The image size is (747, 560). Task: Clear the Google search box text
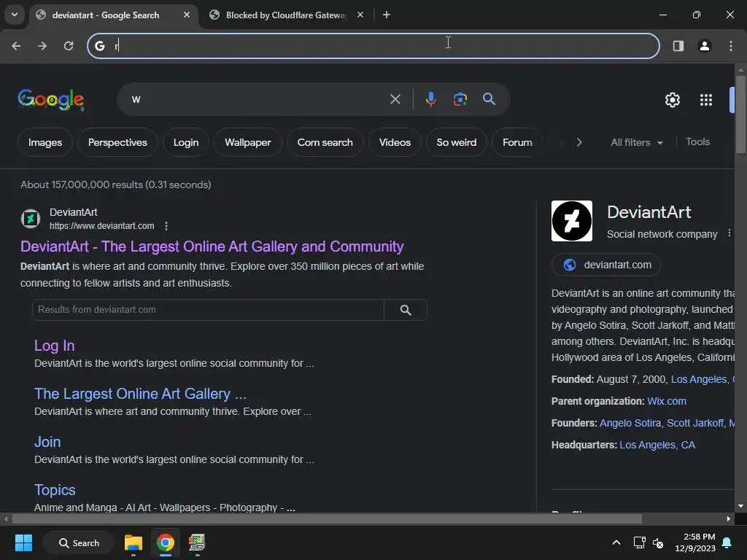[395, 99]
